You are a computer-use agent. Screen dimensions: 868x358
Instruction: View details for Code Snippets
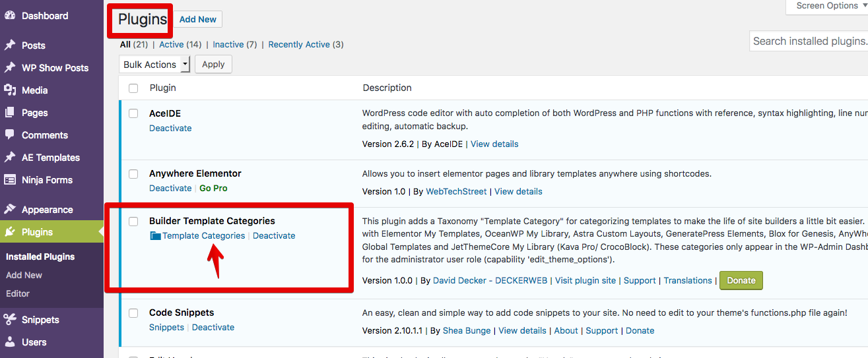tap(522, 330)
